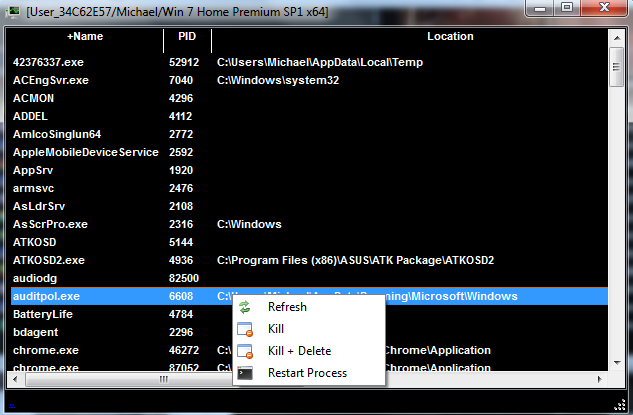Select the BatteryLife process
This screenshot has width=633, height=415.
click(x=43, y=314)
